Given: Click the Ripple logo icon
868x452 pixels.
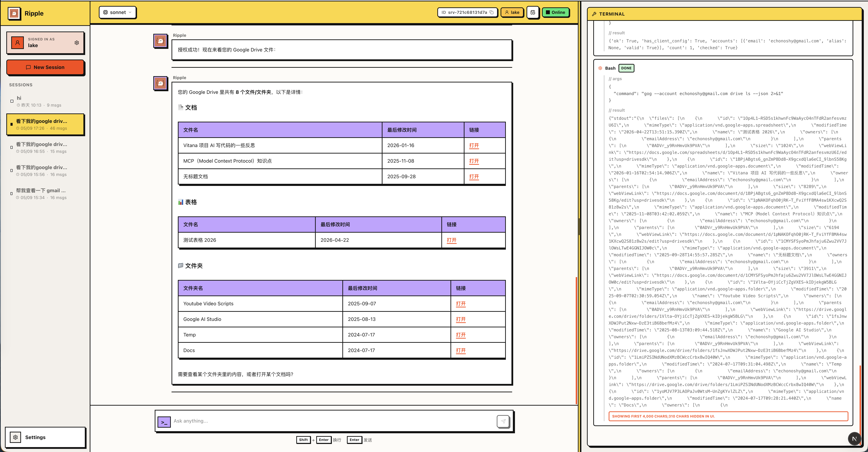Looking at the screenshot, I should pos(14,13).
